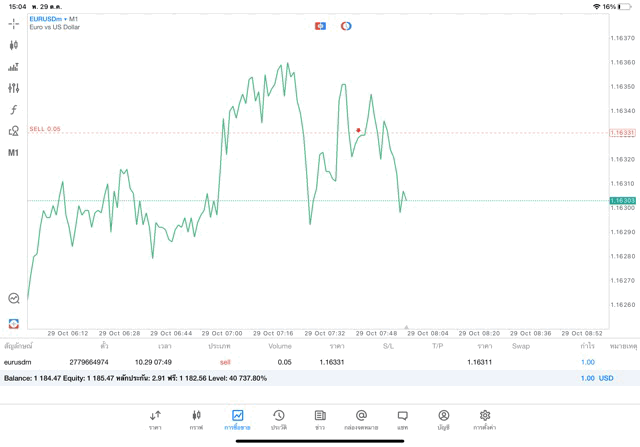Open chart settings sliders icon
Viewport: 640px width, 447px height.
(13, 88)
